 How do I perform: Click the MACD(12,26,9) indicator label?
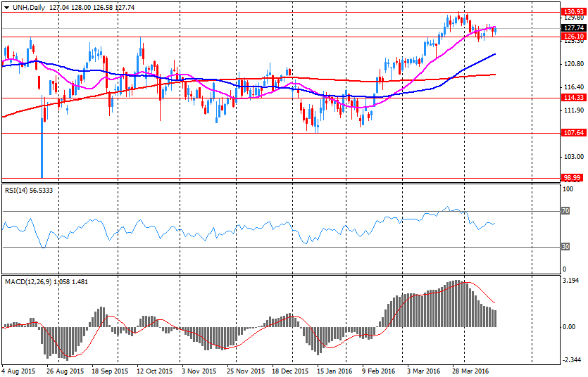pos(46,281)
